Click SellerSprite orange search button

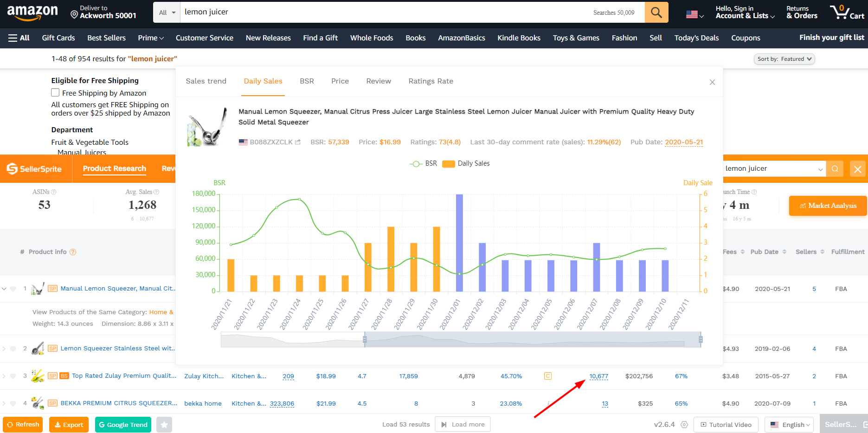click(835, 168)
